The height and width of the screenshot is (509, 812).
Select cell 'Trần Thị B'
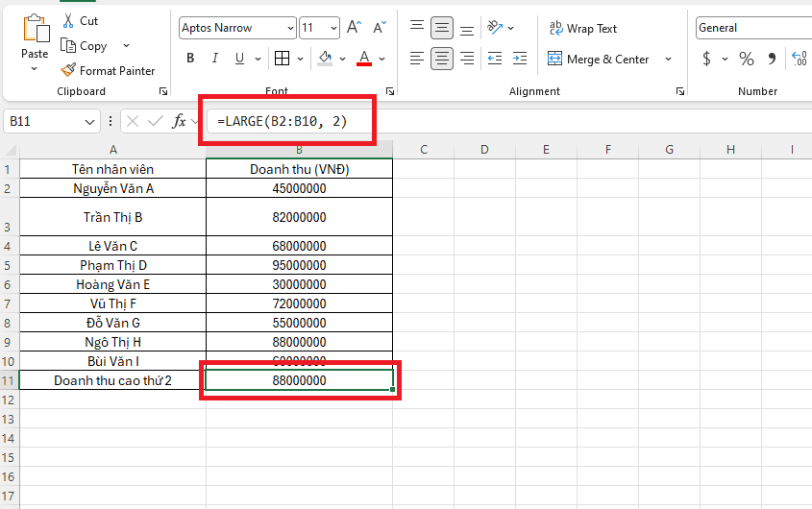[x=112, y=217]
